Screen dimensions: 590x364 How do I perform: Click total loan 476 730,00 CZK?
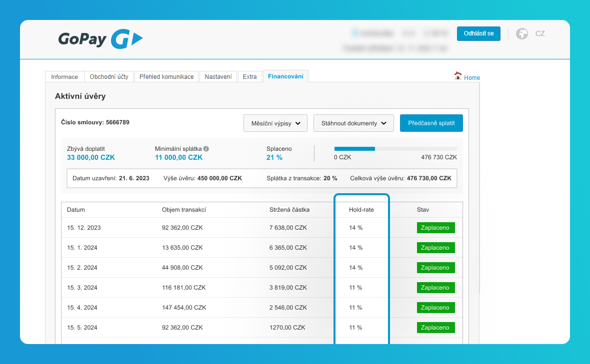point(429,178)
